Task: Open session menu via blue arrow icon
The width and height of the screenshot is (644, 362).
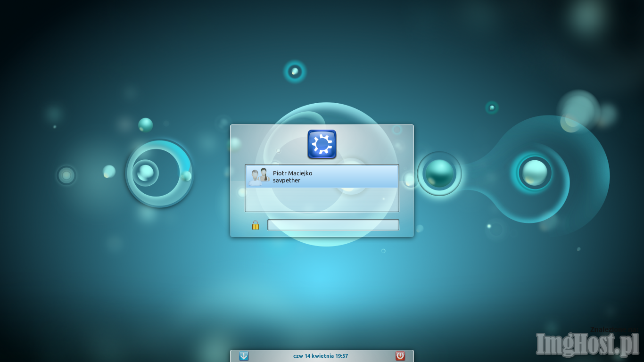Action: tap(244, 356)
